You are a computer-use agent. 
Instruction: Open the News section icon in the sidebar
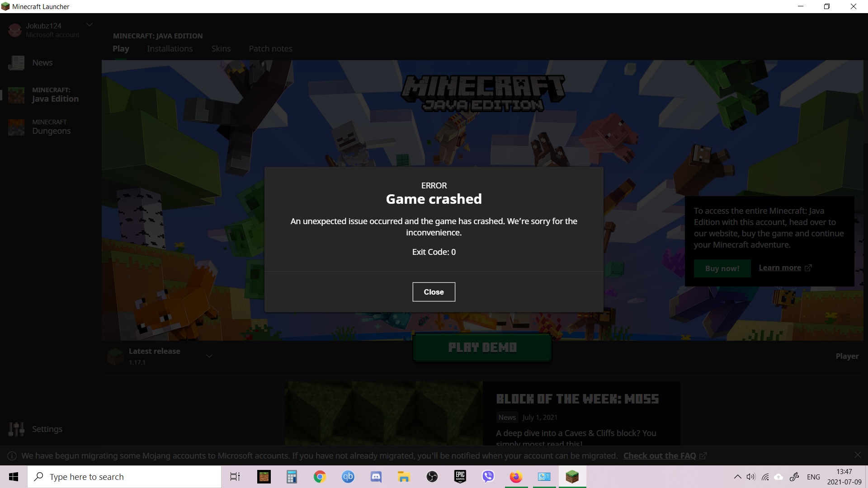pyautogui.click(x=16, y=63)
